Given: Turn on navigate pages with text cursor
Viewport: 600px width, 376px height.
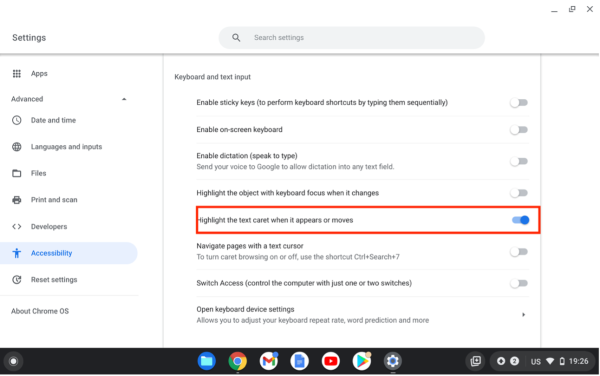Looking at the screenshot, I should [x=519, y=251].
